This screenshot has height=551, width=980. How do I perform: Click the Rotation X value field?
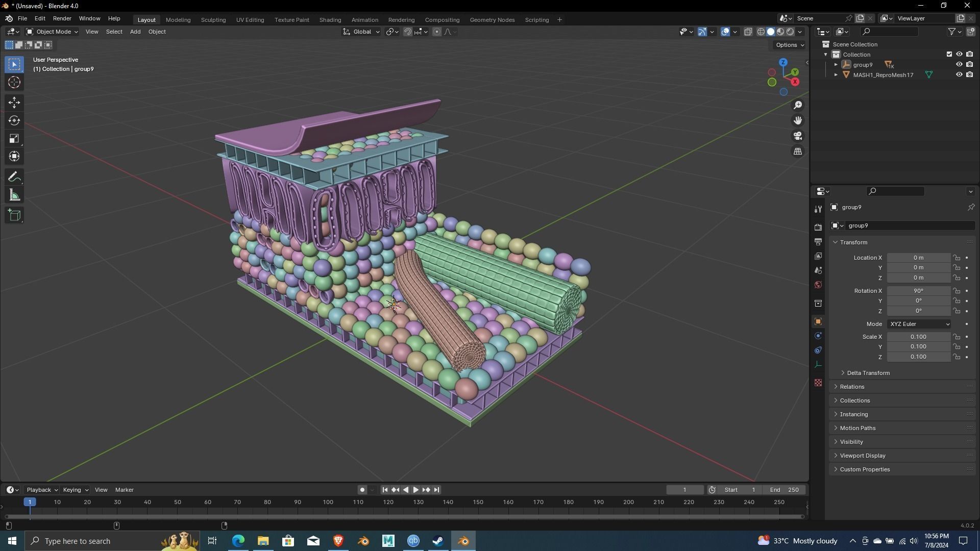(x=918, y=291)
